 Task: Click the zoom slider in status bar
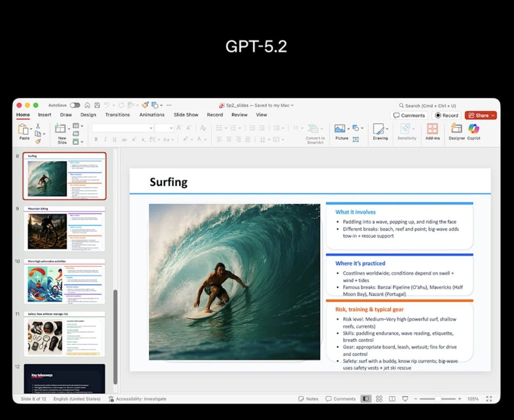point(437,399)
